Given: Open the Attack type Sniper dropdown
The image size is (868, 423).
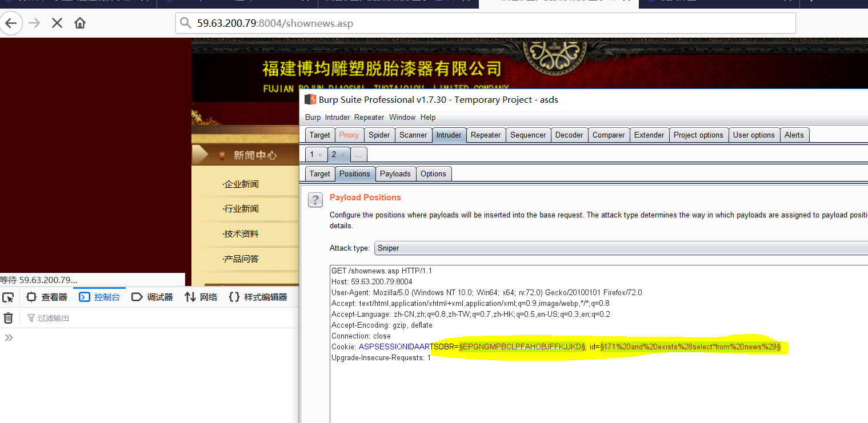Looking at the screenshot, I should pos(621,248).
